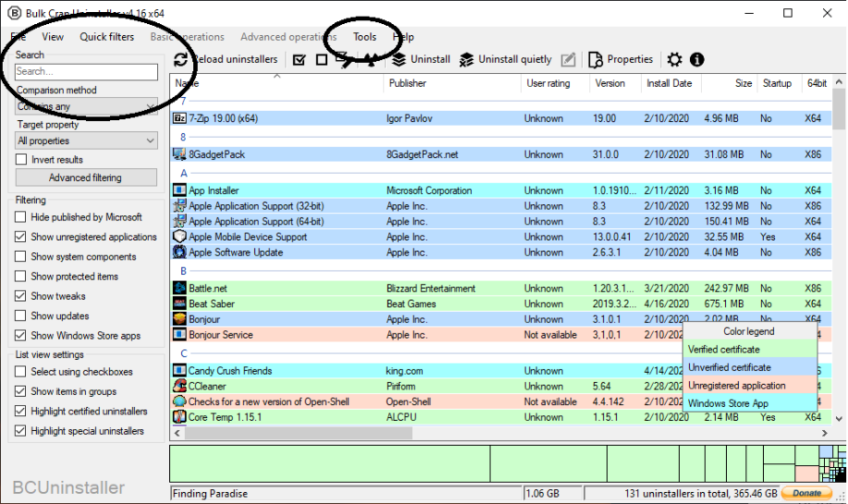Click the Core Temp 1.15.1 row icon

pos(179,416)
